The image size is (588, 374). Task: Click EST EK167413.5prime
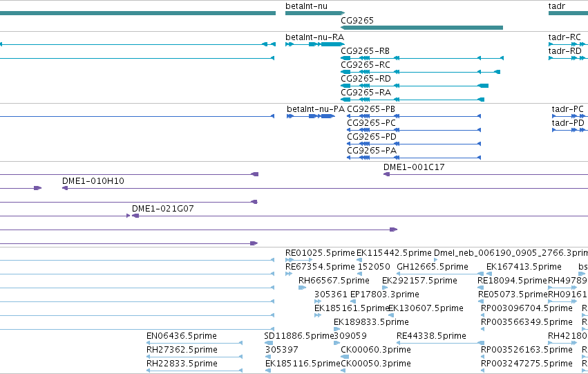[489, 274]
